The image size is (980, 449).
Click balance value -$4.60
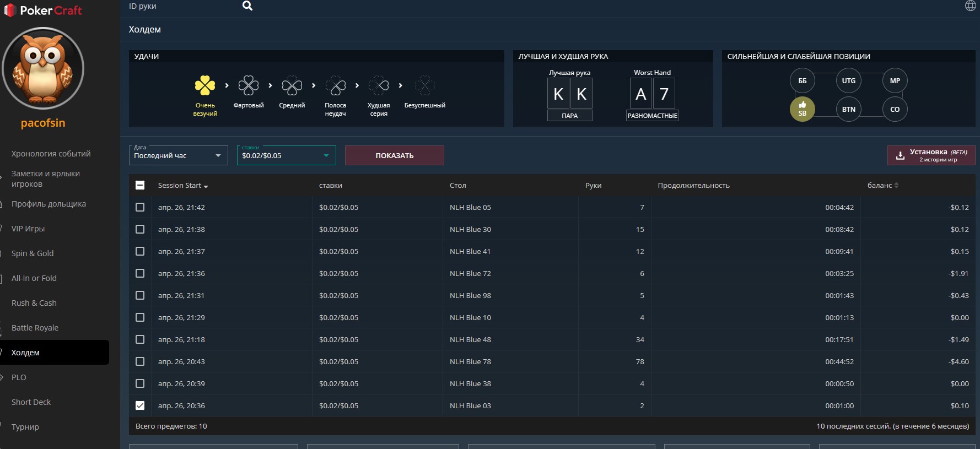click(x=959, y=361)
